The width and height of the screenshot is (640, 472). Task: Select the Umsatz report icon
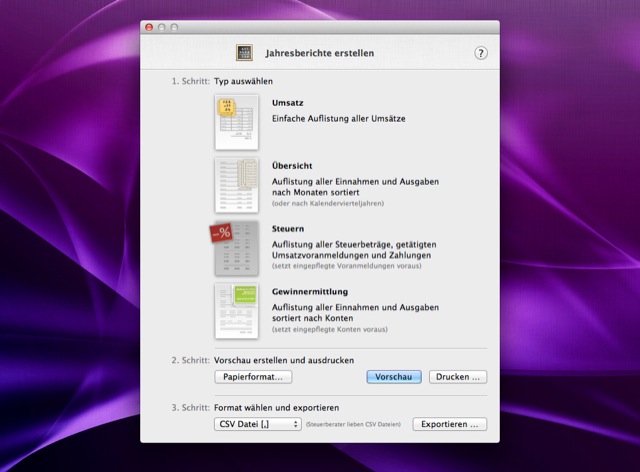click(x=236, y=122)
